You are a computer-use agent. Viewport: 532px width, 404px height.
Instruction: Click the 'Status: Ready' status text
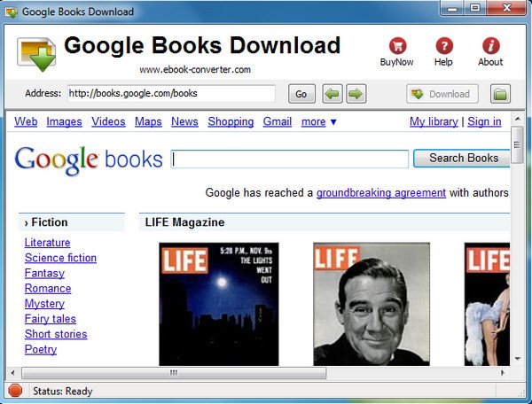(x=63, y=391)
